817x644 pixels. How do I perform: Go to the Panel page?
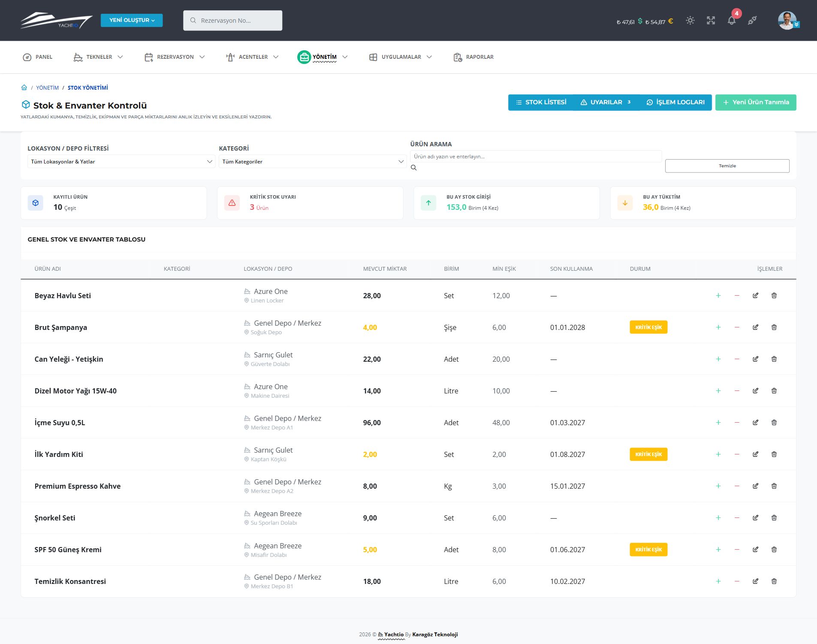[37, 57]
